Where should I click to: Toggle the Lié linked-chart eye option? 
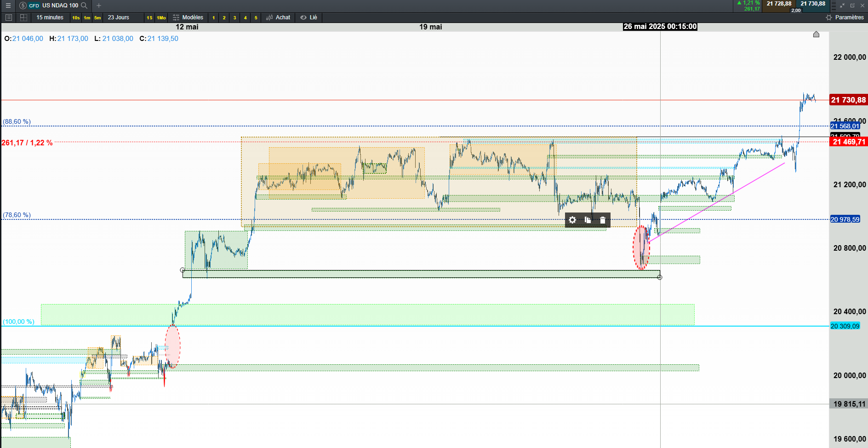pos(309,17)
